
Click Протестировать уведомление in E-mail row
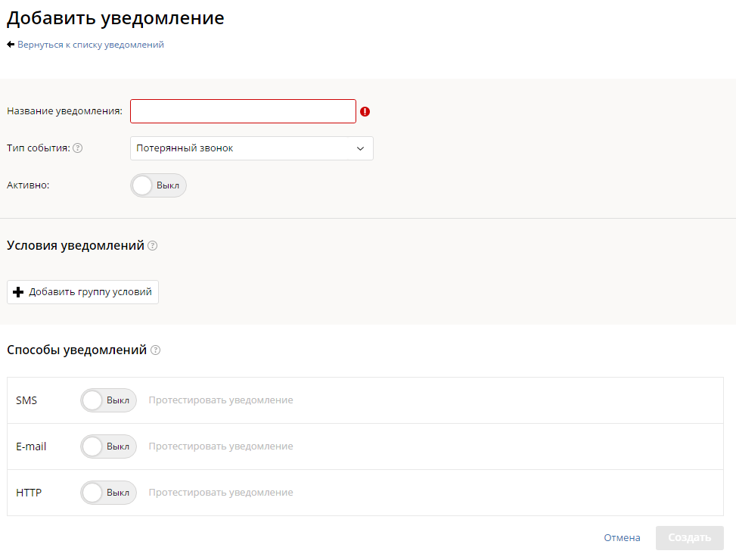pyautogui.click(x=220, y=446)
